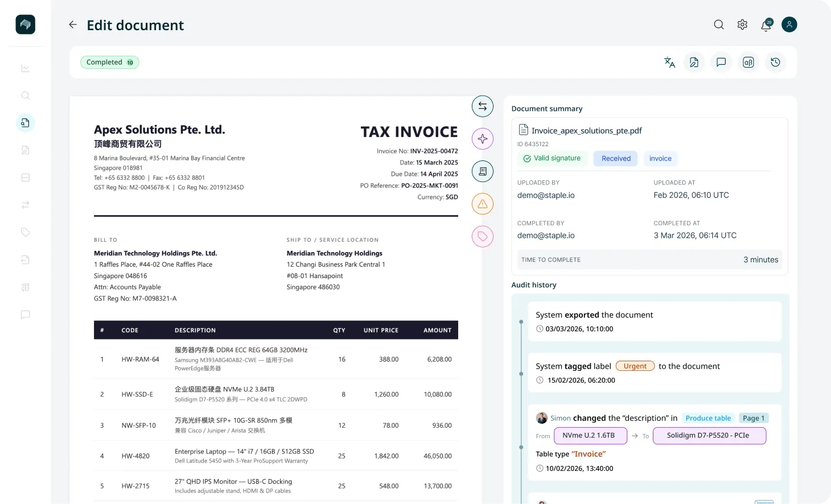
Task: Open user profile avatar
Action: (789, 24)
